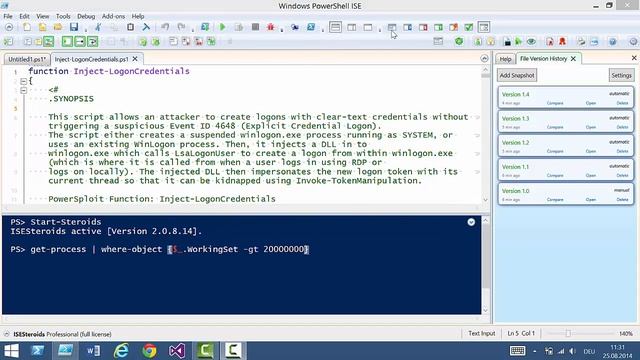Click the red certificate ribbon icon
The width and height of the screenshot is (640, 360).
point(562,41)
